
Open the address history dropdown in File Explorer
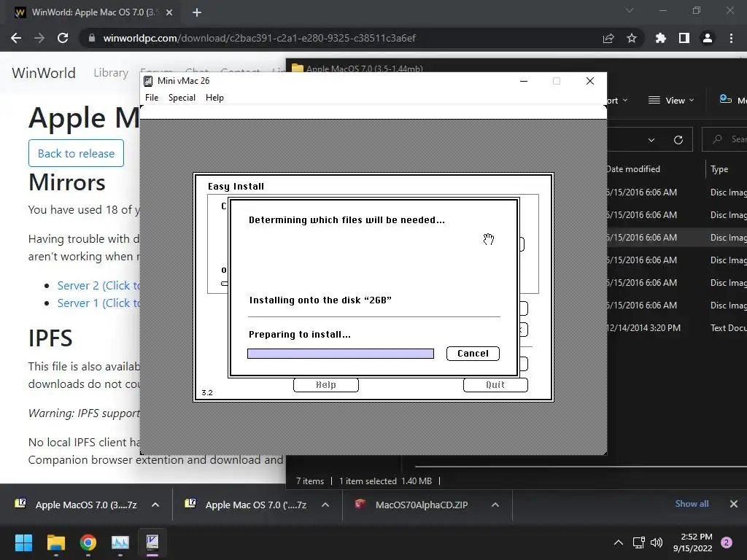tap(651, 140)
